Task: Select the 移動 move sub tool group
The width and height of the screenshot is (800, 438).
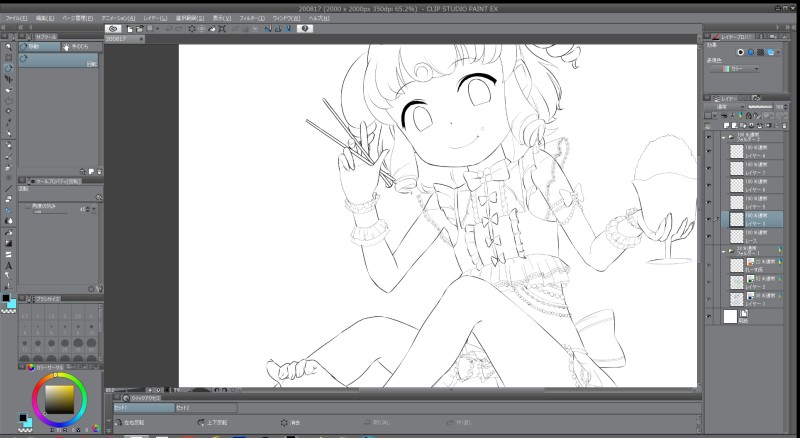Action: point(40,47)
